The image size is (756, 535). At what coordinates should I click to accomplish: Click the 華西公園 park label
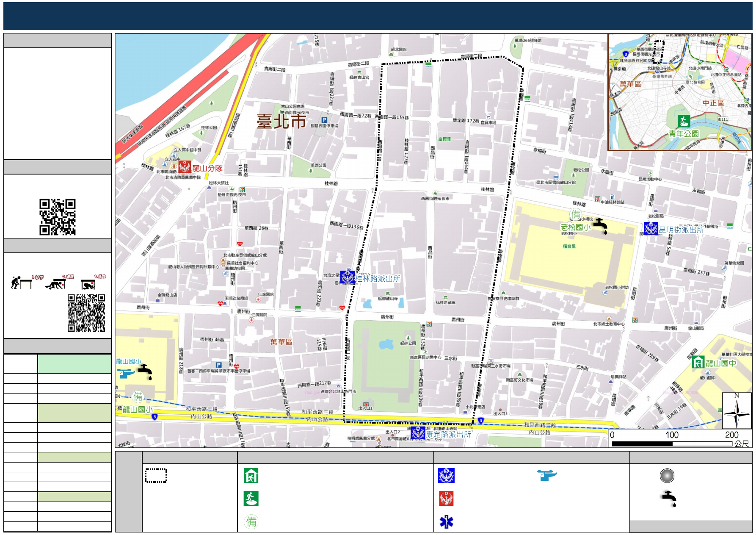(x=318, y=165)
